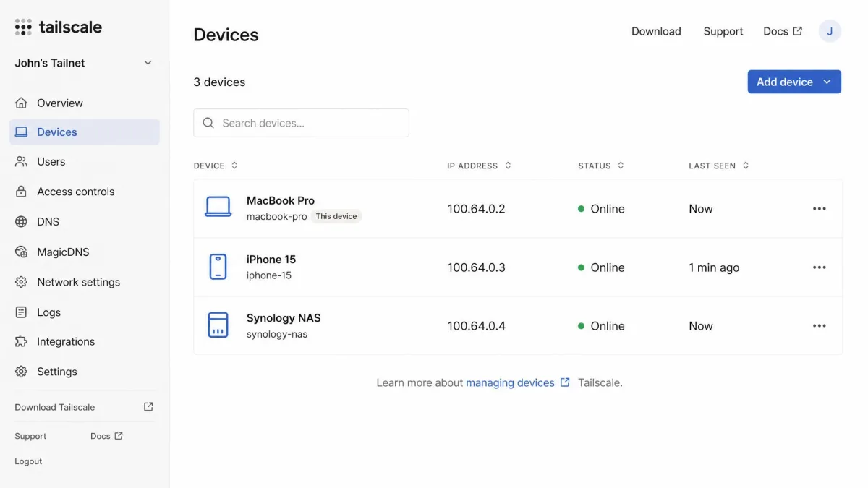Screen dimensions: 868x488
Task: Open iPhone 15 row more options
Action: [x=819, y=267]
